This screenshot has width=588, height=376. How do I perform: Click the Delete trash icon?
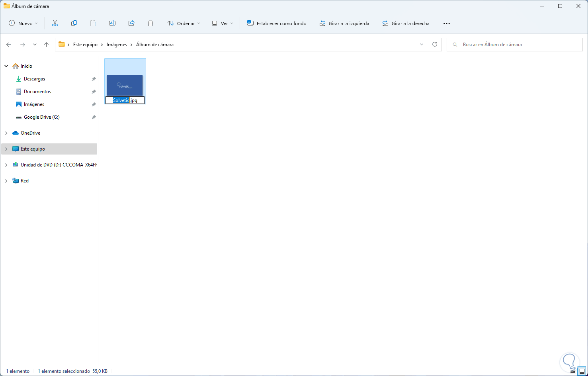tap(150, 23)
